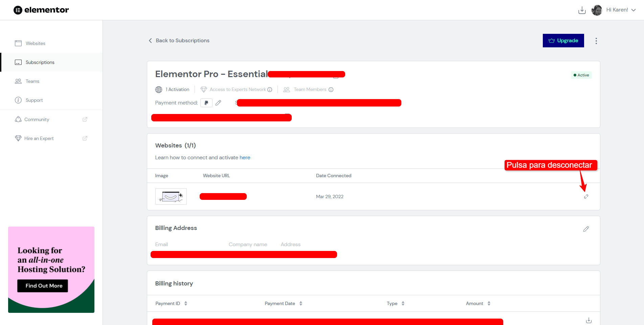Click the 'Access to Experts Network' label
Image resolution: width=644 pixels, height=325 pixels.
coord(238,90)
